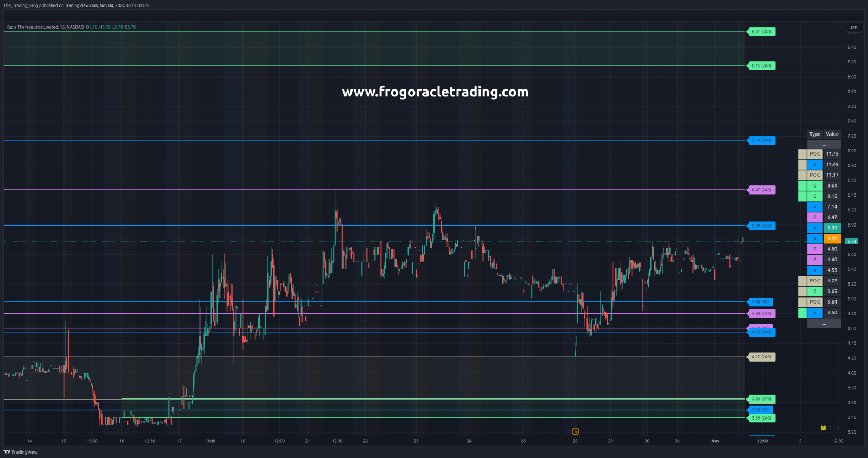Click the open value O5.78 in legend
The image size is (868, 458).
(x=92, y=27)
